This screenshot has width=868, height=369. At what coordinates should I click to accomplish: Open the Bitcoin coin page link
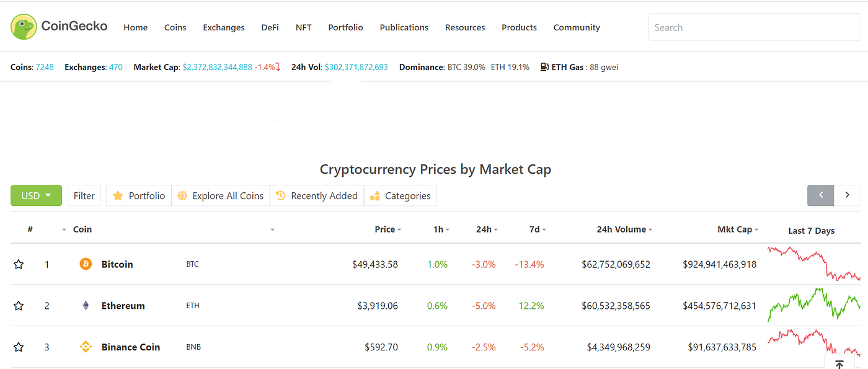(x=117, y=264)
